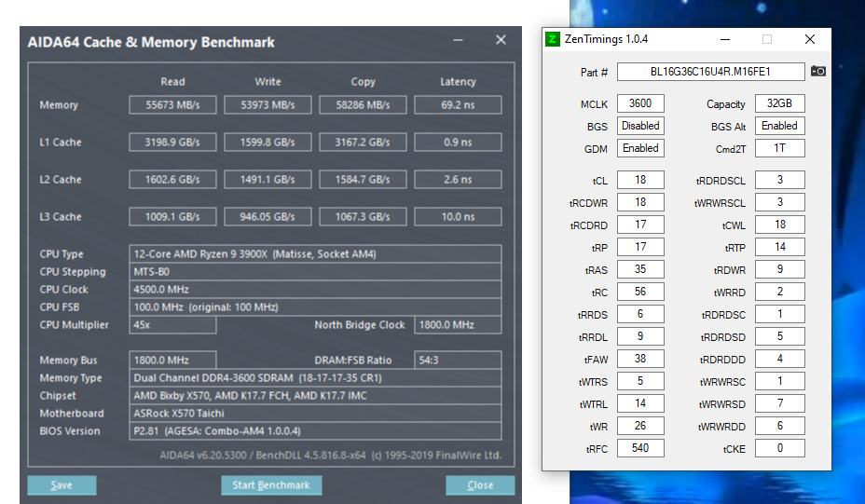Select the tCWL value 18
This screenshot has height=504, width=865.
779,225
